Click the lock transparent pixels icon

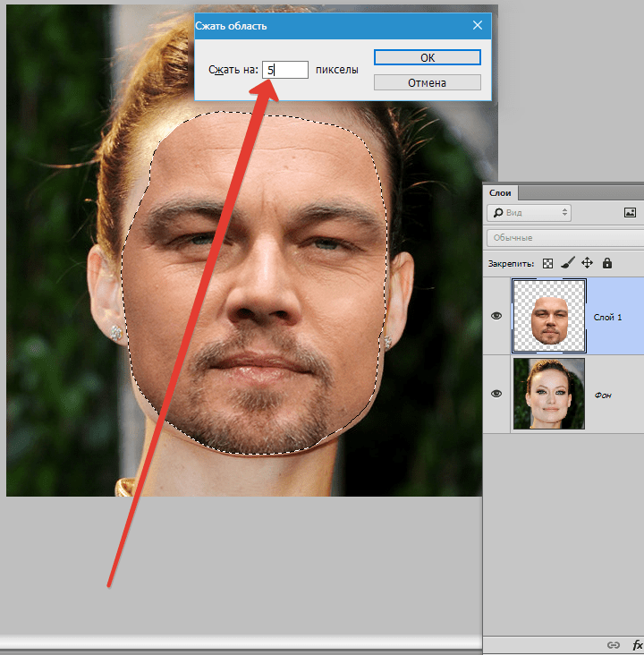pyautogui.click(x=548, y=263)
